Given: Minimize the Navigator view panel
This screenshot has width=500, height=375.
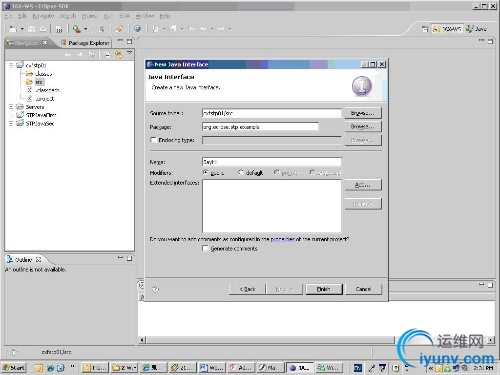Looking at the screenshot, I should point(120,41).
